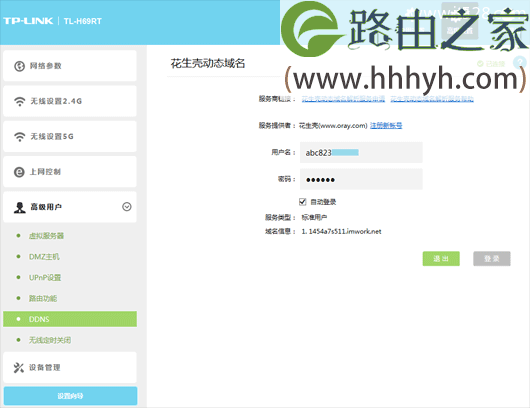
Task: Click the device management tools icon
Action: (19, 367)
